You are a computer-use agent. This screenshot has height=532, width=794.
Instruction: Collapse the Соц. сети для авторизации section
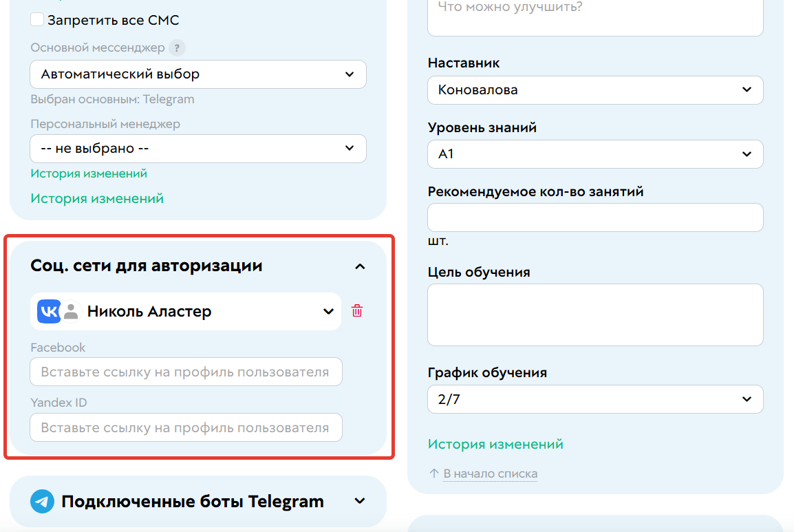[x=358, y=266]
